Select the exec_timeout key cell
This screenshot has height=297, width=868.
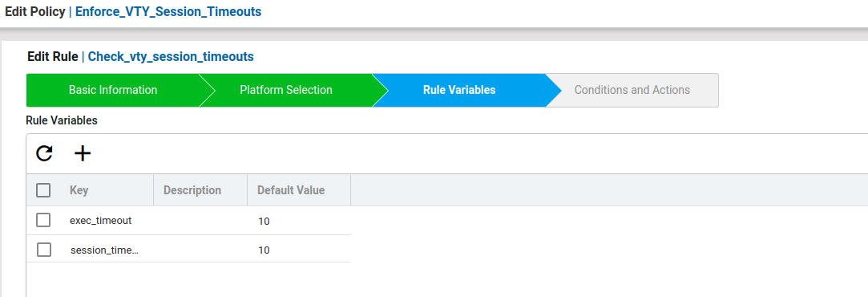click(x=101, y=221)
